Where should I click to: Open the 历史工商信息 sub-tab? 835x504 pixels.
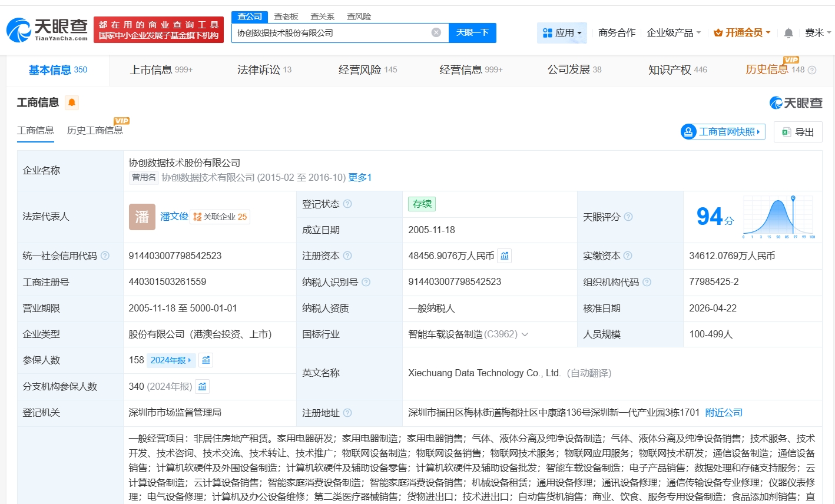coord(95,131)
